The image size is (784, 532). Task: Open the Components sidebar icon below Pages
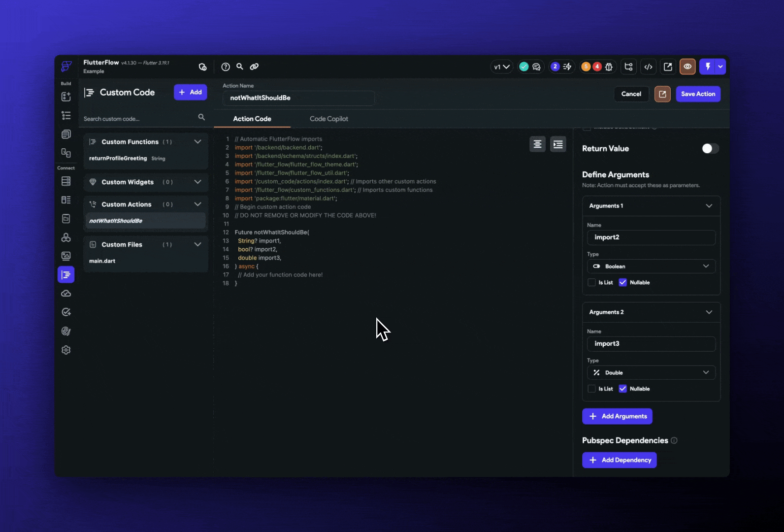tap(66, 153)
